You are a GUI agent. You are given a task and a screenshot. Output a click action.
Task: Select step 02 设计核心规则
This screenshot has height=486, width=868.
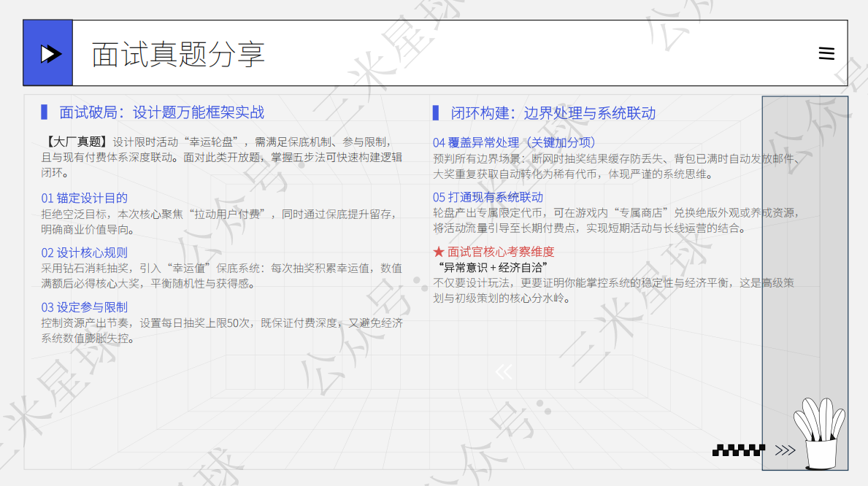[84, 253]
